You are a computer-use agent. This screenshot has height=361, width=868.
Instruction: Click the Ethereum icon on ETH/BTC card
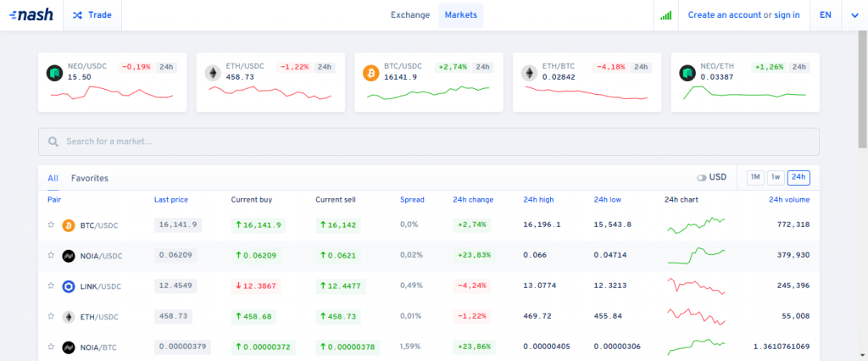pos(530,73)
